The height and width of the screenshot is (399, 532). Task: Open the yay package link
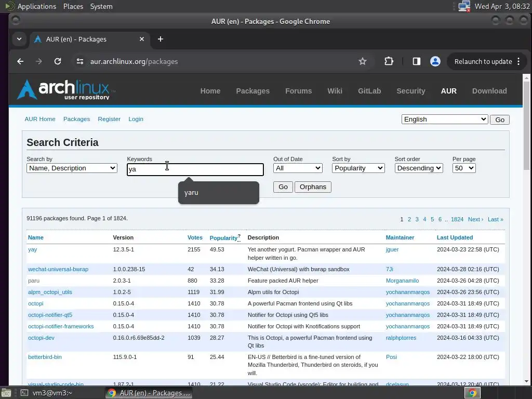coord(33,250)
